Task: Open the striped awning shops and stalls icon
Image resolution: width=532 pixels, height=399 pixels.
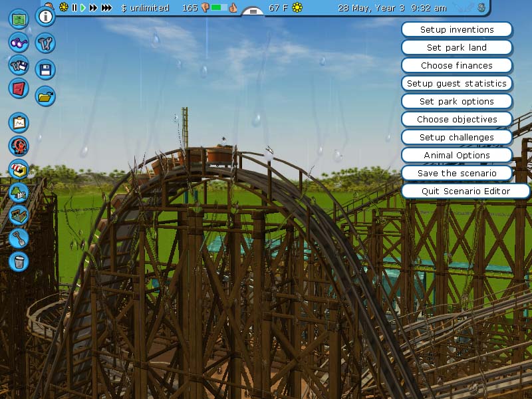Action: (19, 170)
